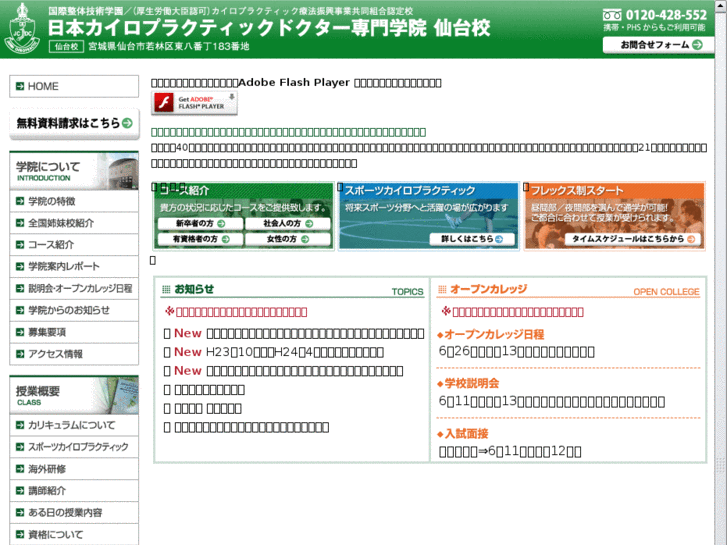The image size is (727, 545).
Task: Click タイムスケジュールはこちらから on flex banner
Action: click(633, 239)
